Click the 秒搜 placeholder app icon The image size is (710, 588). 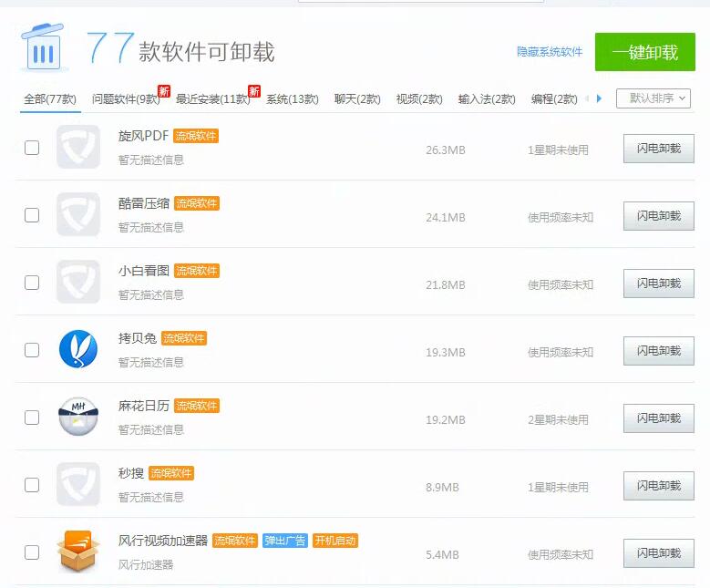[78, 484]
